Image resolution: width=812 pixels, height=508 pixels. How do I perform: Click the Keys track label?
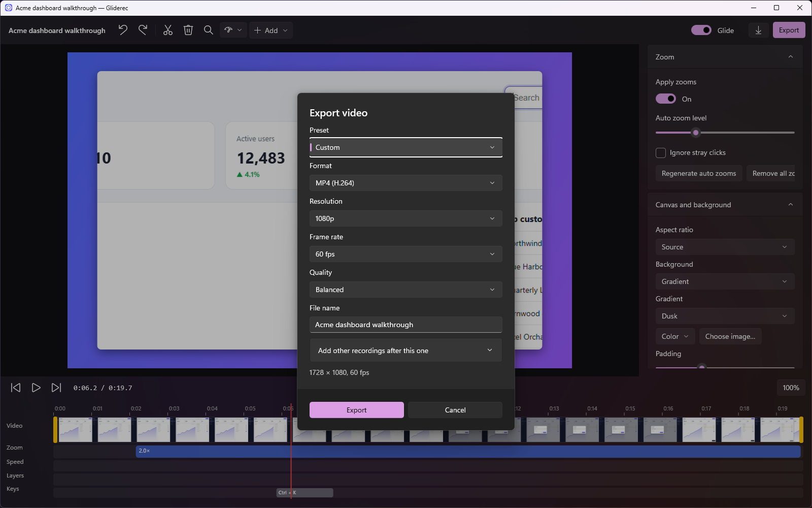pos(13,489)
